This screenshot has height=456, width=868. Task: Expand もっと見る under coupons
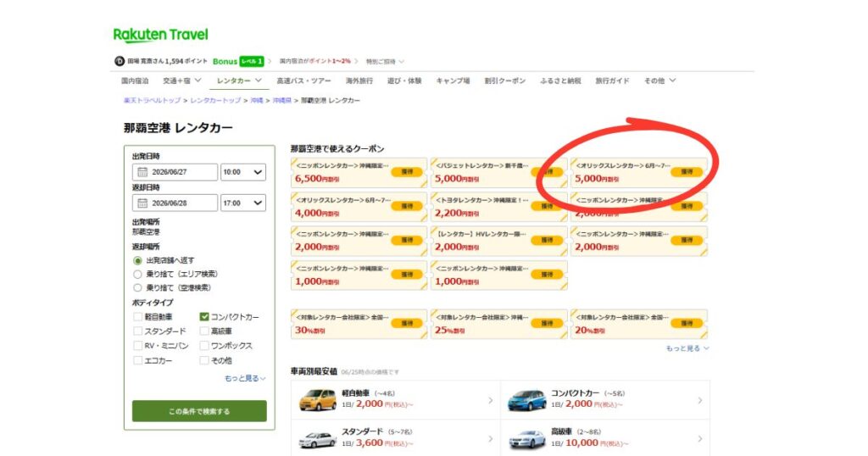click(687, 348)
